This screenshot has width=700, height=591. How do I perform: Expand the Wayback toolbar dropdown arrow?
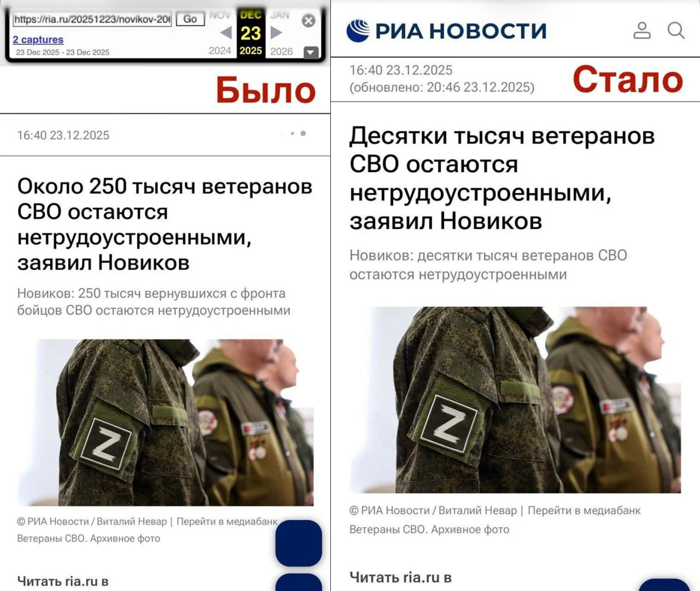(x=311, y=52)
